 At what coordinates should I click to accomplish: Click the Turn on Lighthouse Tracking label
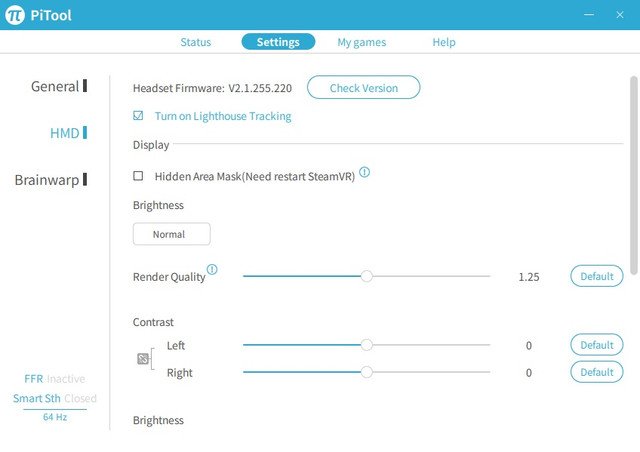tap(223, 116)
